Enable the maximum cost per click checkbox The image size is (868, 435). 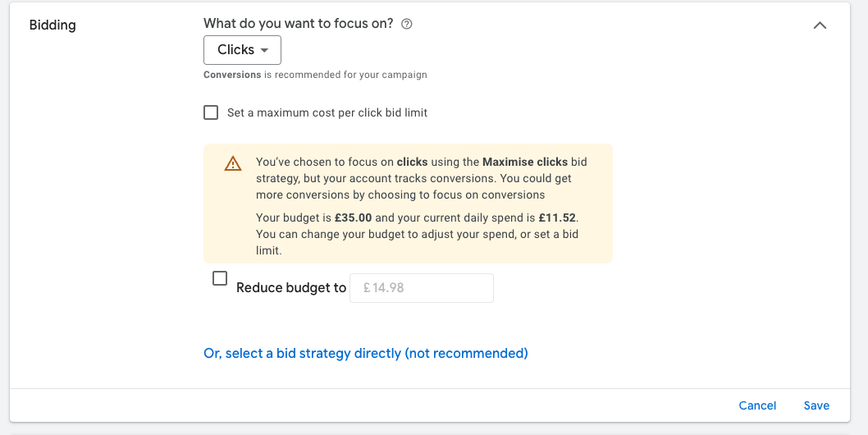coord(211,112)
